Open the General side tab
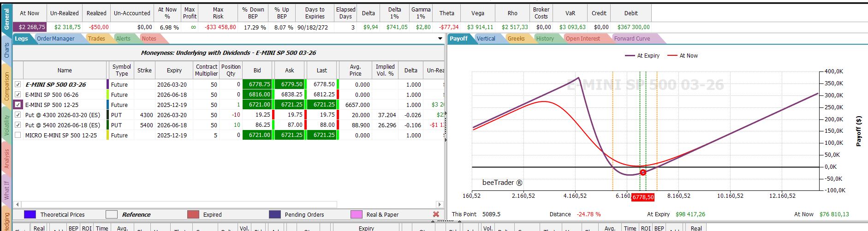 click(x=6, y=19)
